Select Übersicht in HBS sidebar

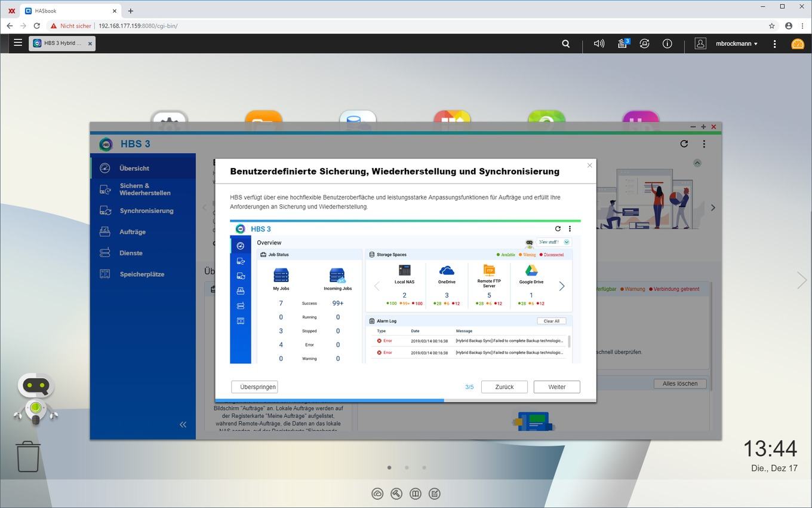point(143,169)
